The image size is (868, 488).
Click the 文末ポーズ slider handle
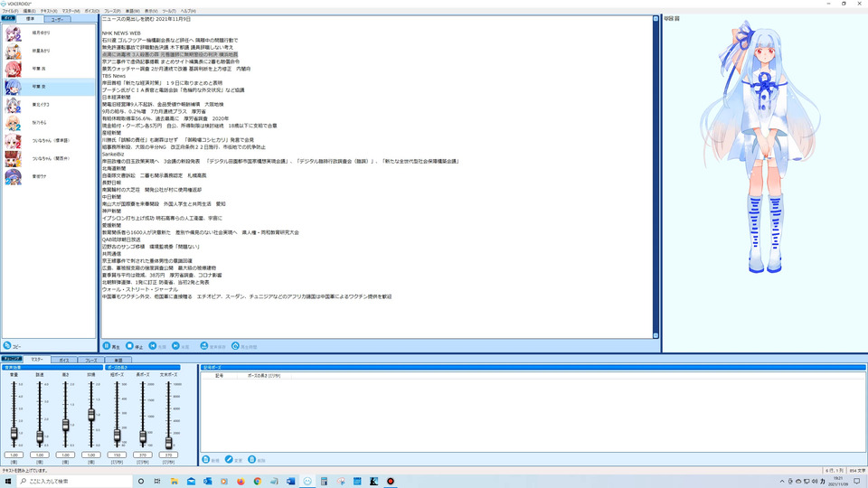point(168,443)
